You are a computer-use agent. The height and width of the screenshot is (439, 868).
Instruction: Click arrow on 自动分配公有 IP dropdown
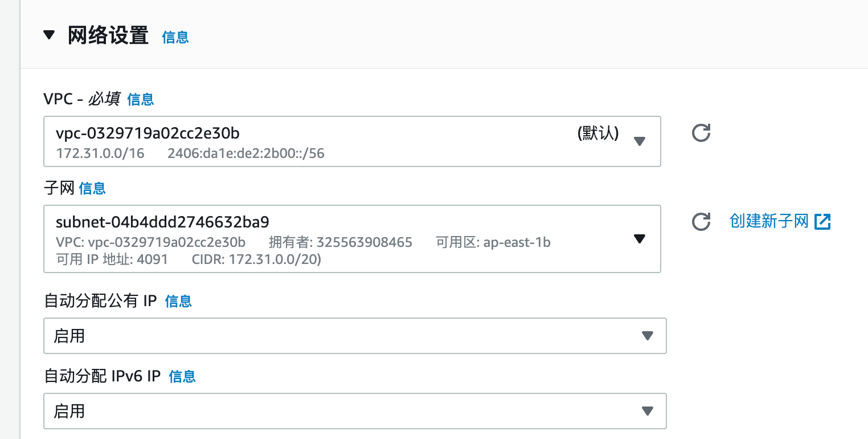(x=647, y=336)
